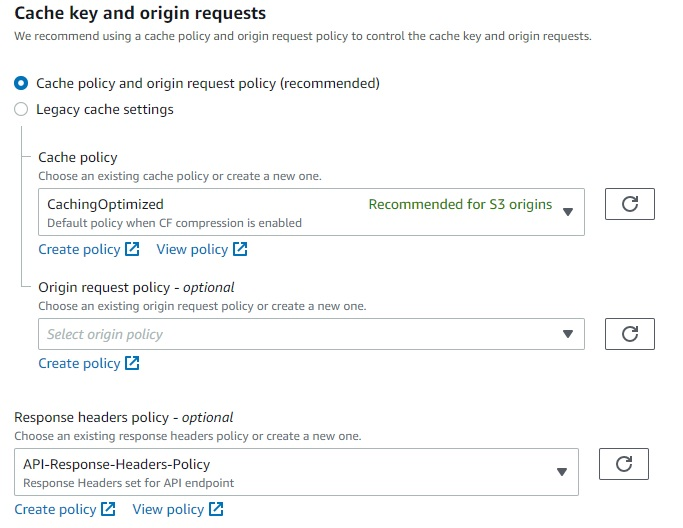Click Create policy link under Cache policy
This screenshot has width=683, height=528.
click(79, 249)
